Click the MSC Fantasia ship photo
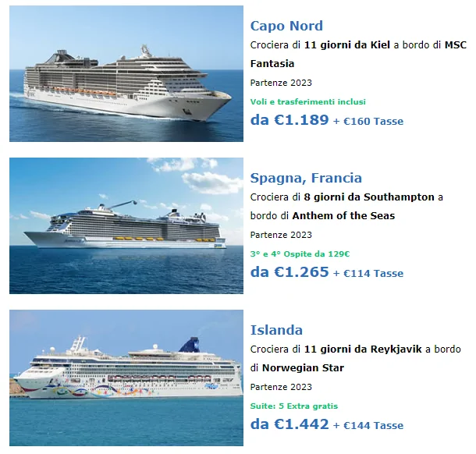 pyautogui.click(x=126, y=74)
